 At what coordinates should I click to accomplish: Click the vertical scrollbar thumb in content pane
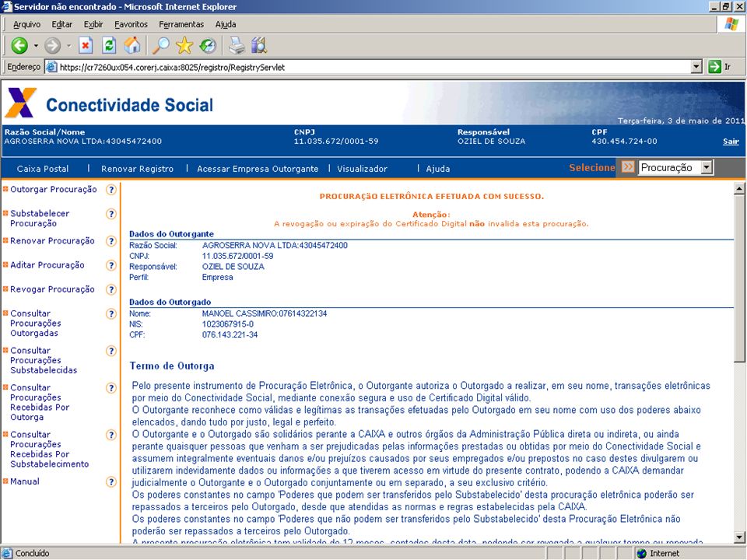739,278
